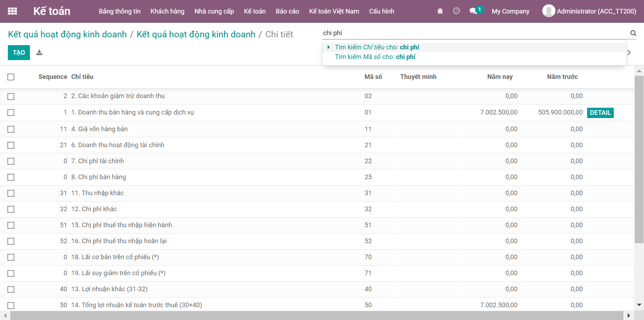The image size is (644, 320).
Task: Expand 'Tìm kiếm Chỉ tiêu cho' suggestion arrow
Action: 329,47
